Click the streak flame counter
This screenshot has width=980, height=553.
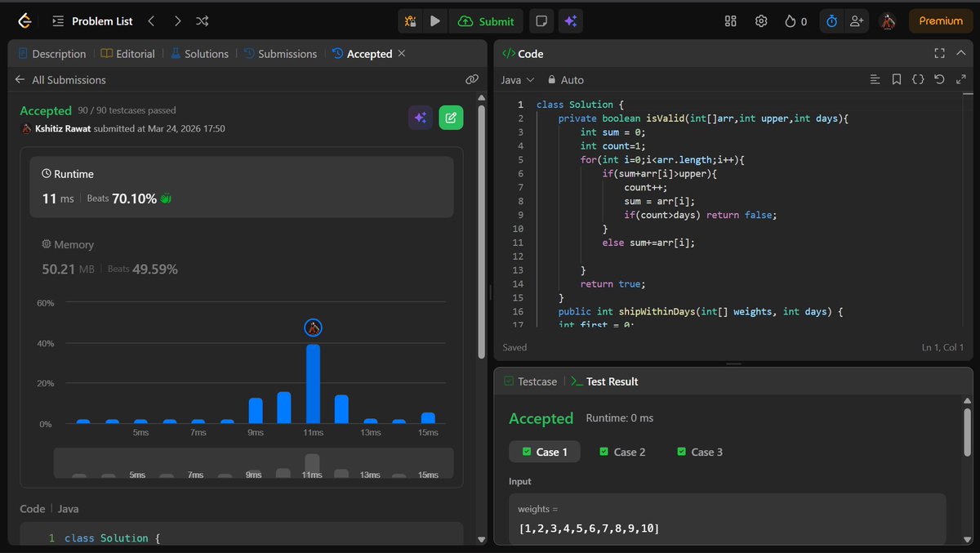tap(795, 21)
